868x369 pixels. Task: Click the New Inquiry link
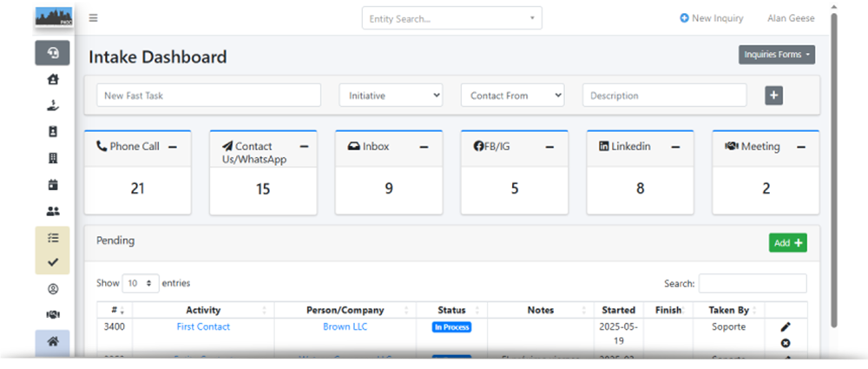coord(712,18)
